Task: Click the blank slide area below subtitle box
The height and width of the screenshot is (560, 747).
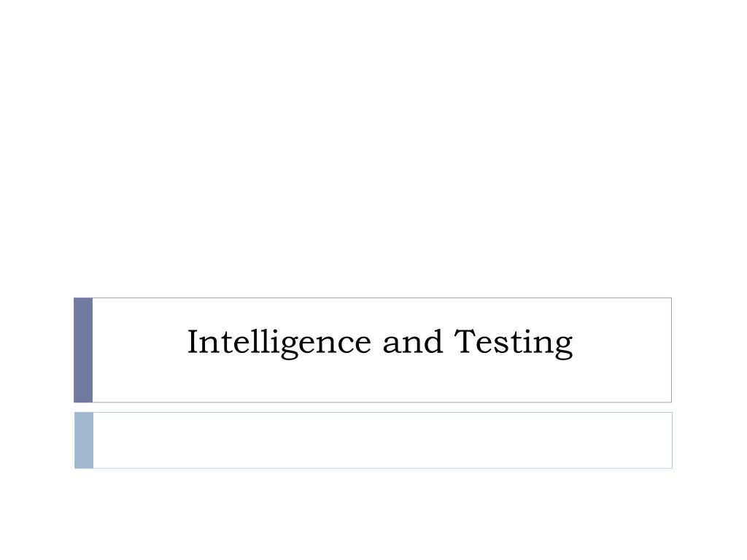Action: [x=373, y=514]
